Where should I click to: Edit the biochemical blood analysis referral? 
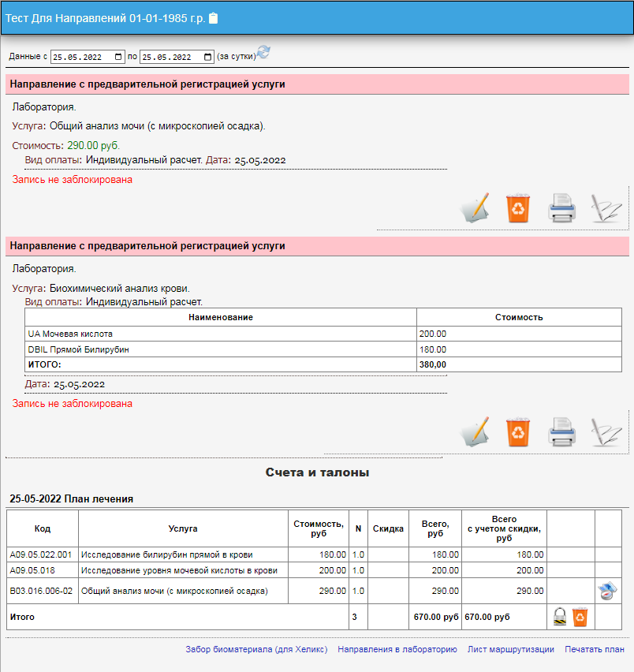click(x=475, y=431)
